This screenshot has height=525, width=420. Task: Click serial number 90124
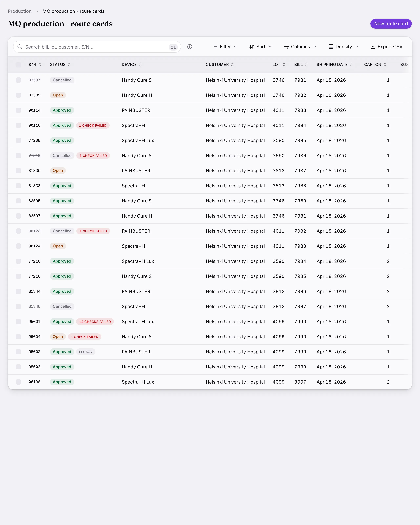[34, 246]
